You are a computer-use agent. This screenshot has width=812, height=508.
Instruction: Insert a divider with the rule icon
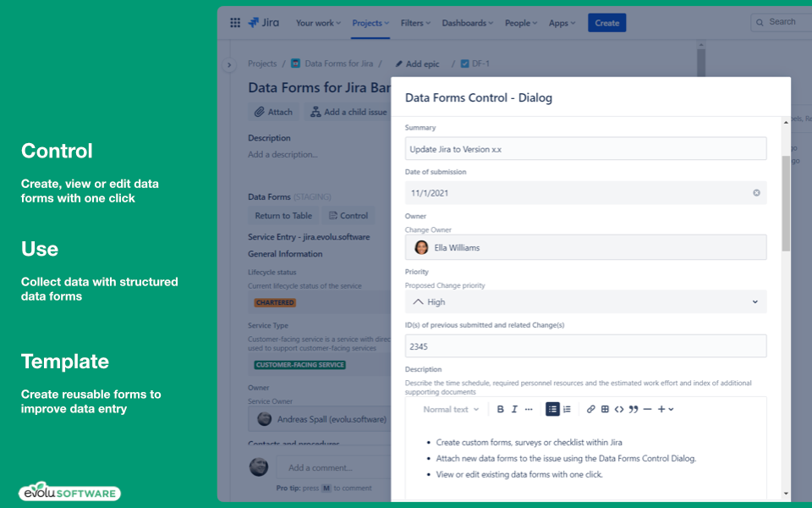pyautogui.click(x=647, y=409)
